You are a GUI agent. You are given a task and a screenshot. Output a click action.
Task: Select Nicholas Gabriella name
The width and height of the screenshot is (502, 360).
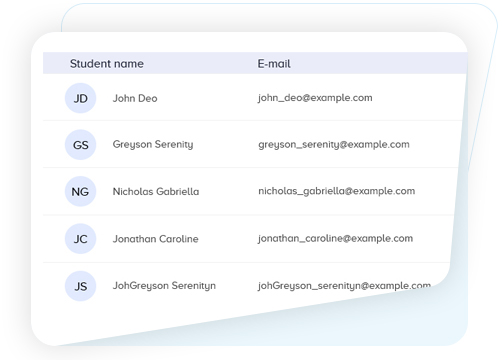coord(156,192)
